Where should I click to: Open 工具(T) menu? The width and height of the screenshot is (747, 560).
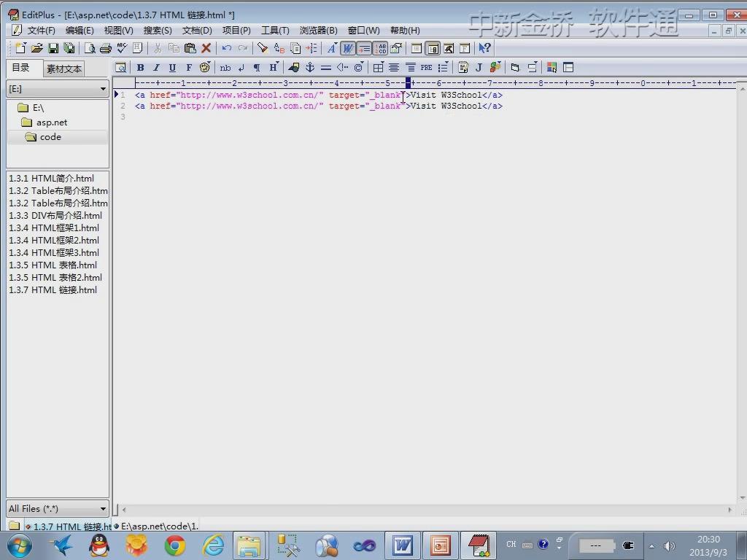275,31
